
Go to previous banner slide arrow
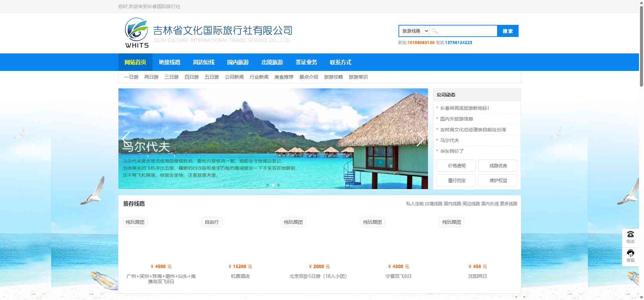tap(126, 139)
